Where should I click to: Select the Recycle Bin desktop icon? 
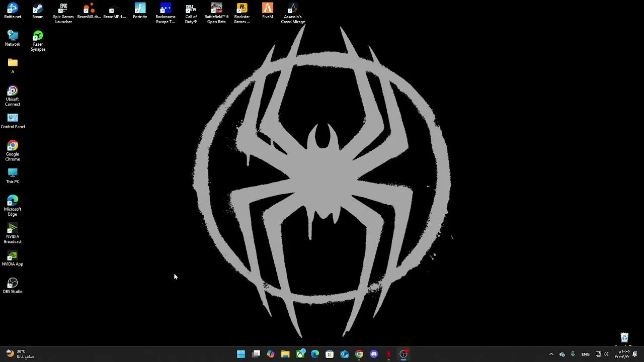(x=624, y=340)
